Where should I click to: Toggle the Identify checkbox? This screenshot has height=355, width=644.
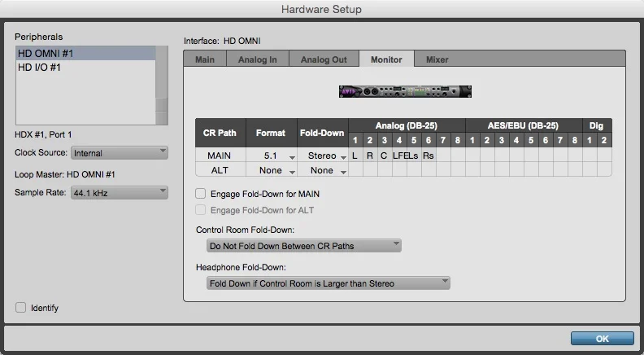click(x=20, y=307)
